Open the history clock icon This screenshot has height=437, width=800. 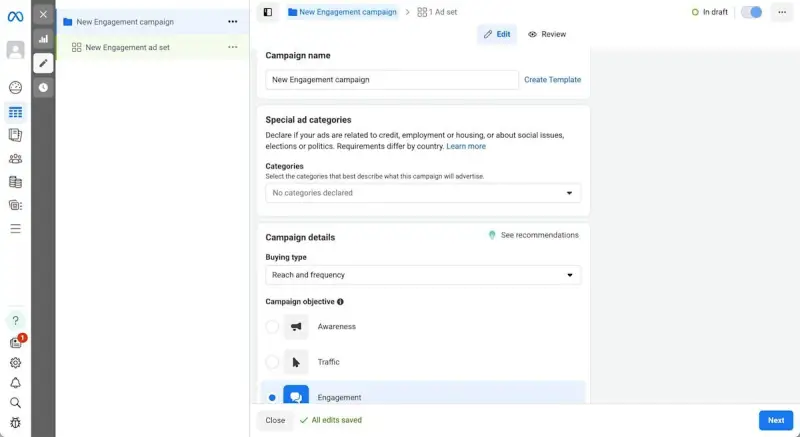[x=43, y=88]
